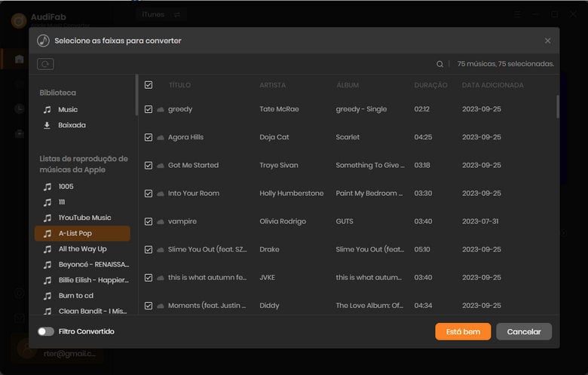
Task: Uncheck the greedy track checkbox
Action: 149,109
